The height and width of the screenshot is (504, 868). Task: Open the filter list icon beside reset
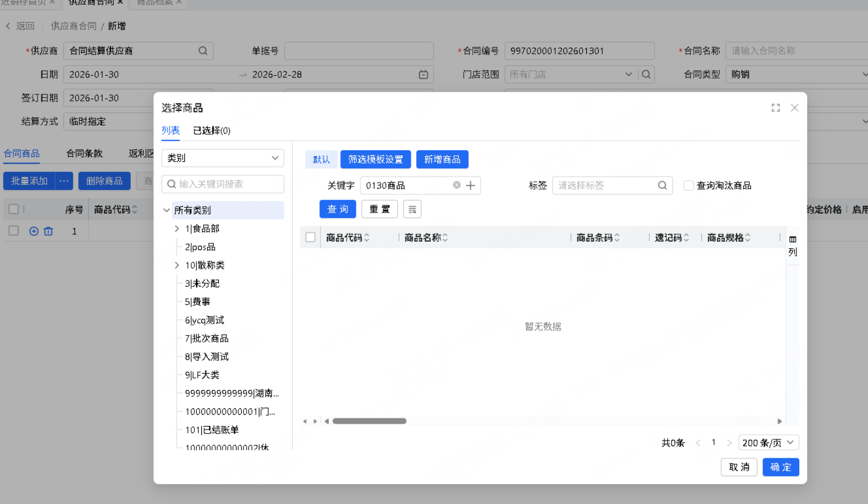click(412, 209)
